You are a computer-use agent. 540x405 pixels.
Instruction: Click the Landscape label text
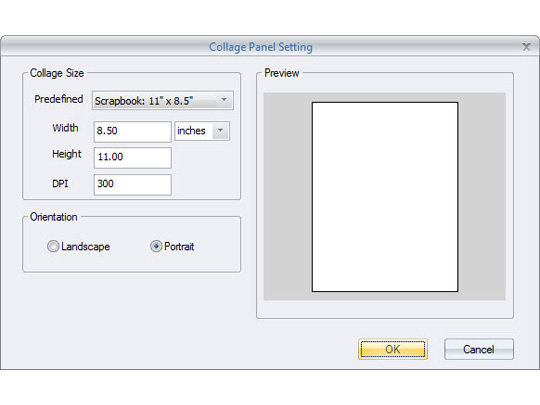pyautogui.click(x=85, y=247)
